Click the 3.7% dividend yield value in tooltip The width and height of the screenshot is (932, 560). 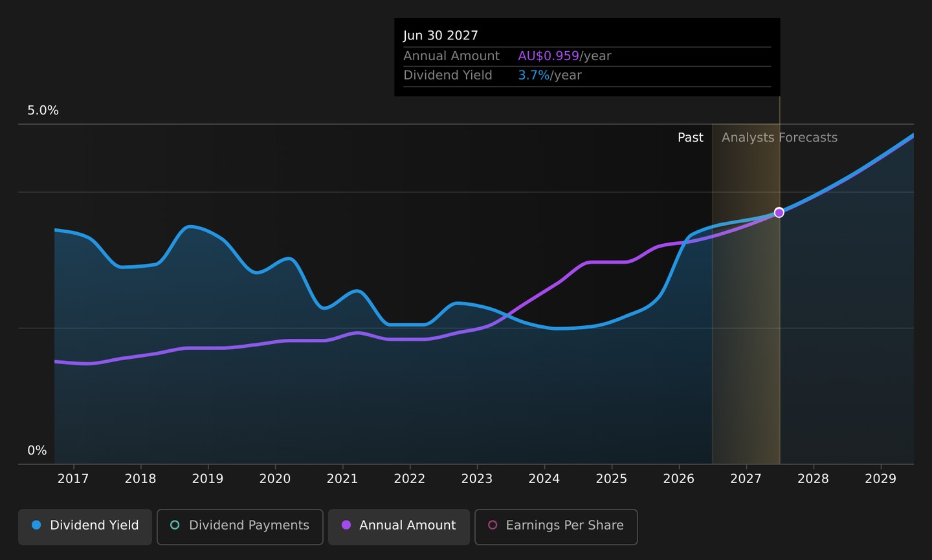533,76
